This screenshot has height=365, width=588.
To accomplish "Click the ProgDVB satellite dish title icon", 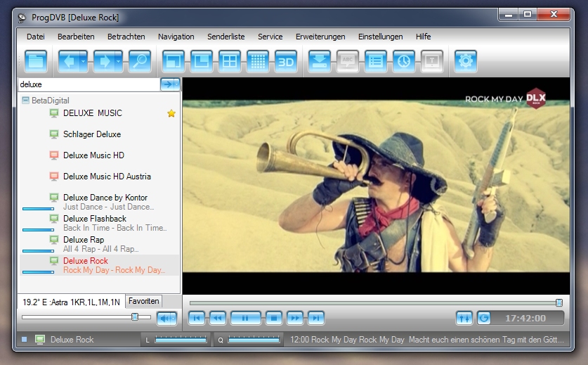I will pos(22,18).
